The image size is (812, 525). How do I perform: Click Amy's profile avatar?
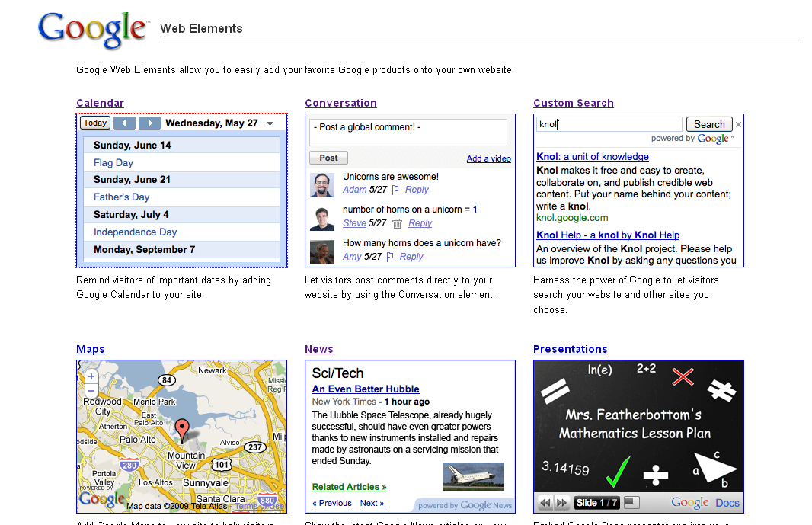coord(322,252)
